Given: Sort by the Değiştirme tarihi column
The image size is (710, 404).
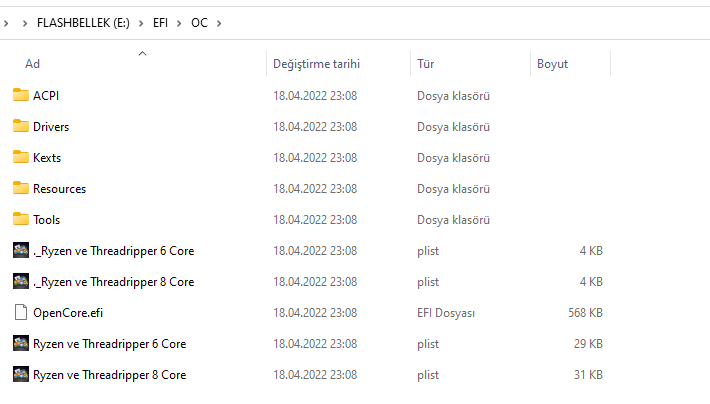Looking at the screenshot, I should click(x=316, y=64).
